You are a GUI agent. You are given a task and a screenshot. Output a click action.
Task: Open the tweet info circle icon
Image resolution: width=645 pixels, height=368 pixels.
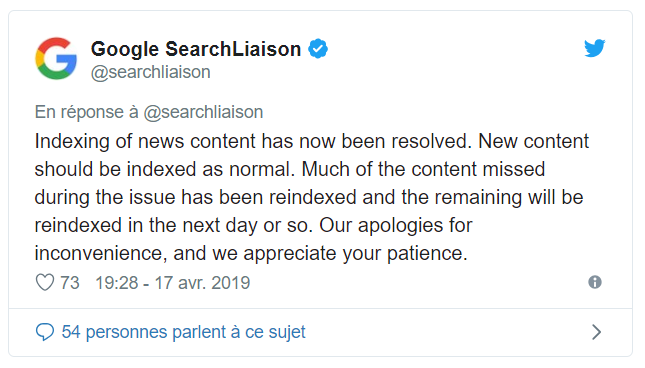[x=595, y=282]
